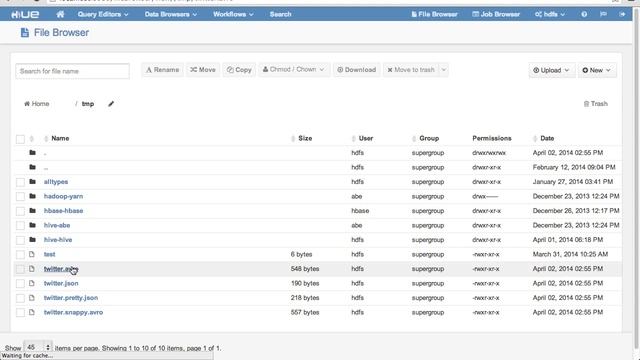Open the hdfs user dropdown

coord(550,14)
